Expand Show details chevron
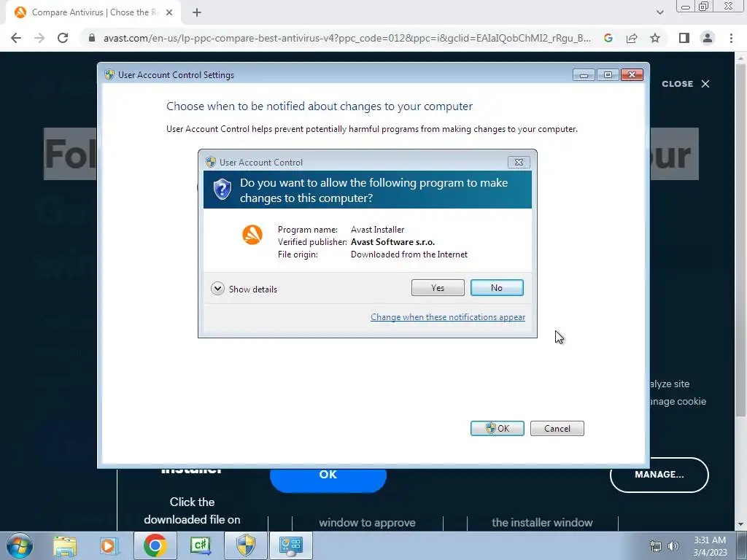Viewport: 747px width, 560px height. [217, 289]
